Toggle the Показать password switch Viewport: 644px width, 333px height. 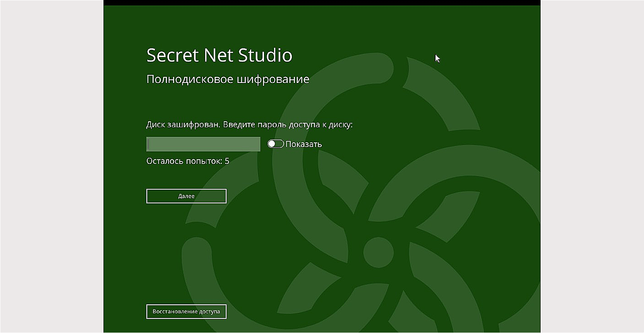[x=276, y=144]
